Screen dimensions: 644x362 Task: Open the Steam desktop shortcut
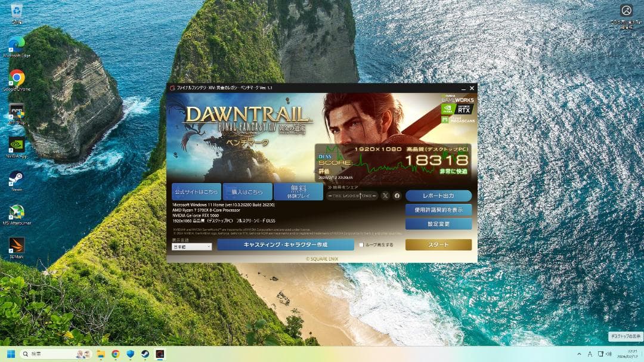click(17, 181)
